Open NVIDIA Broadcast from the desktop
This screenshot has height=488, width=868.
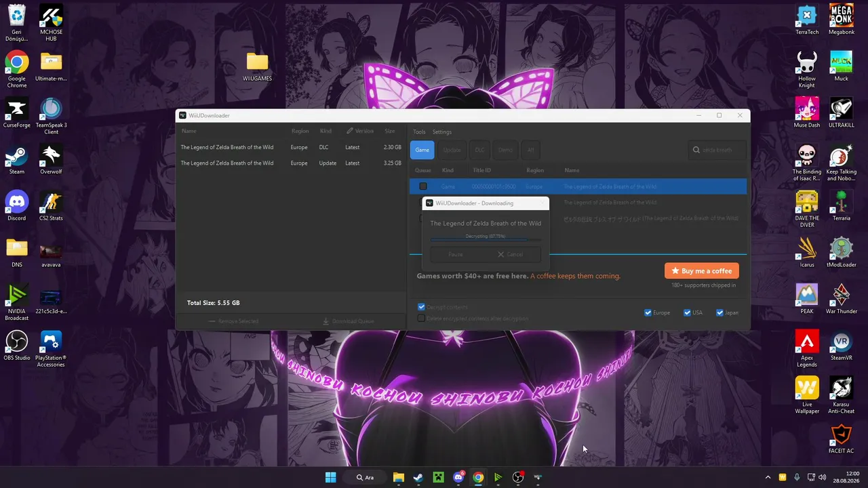tap(17, 302)
